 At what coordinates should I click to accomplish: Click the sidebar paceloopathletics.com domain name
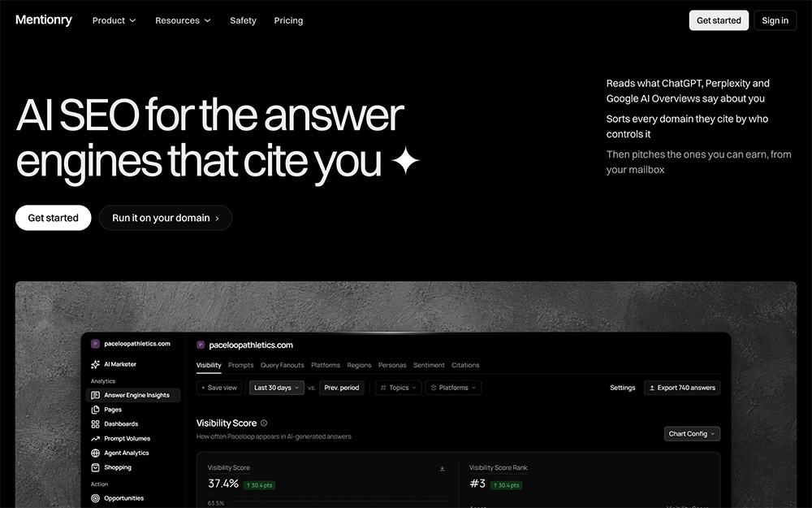click(x=137, y=344)
